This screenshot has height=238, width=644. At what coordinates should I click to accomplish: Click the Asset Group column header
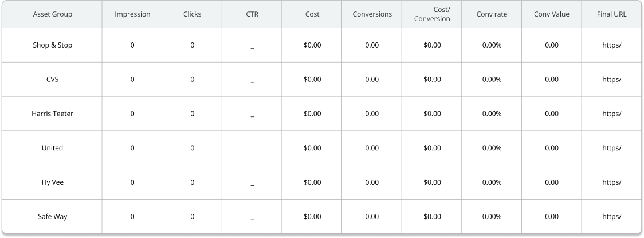coord(52,14)
